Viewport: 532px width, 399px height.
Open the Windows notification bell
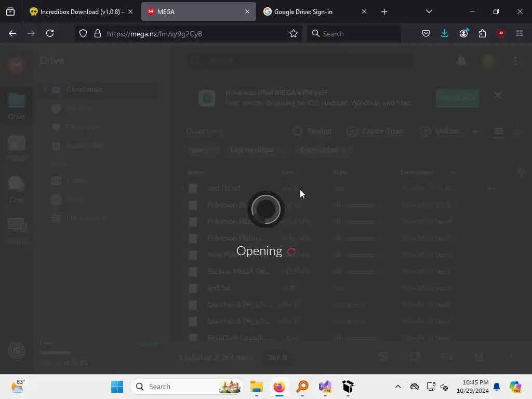click(497, 387)
